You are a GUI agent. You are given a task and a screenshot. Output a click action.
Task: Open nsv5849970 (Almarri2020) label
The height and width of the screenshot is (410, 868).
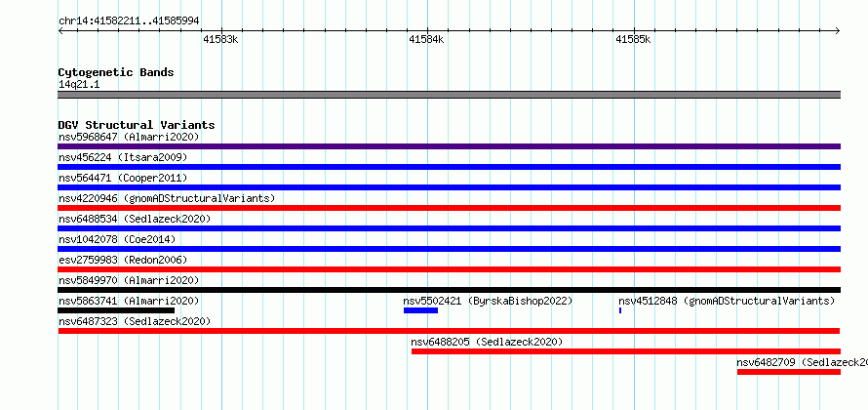click(129, 280)
